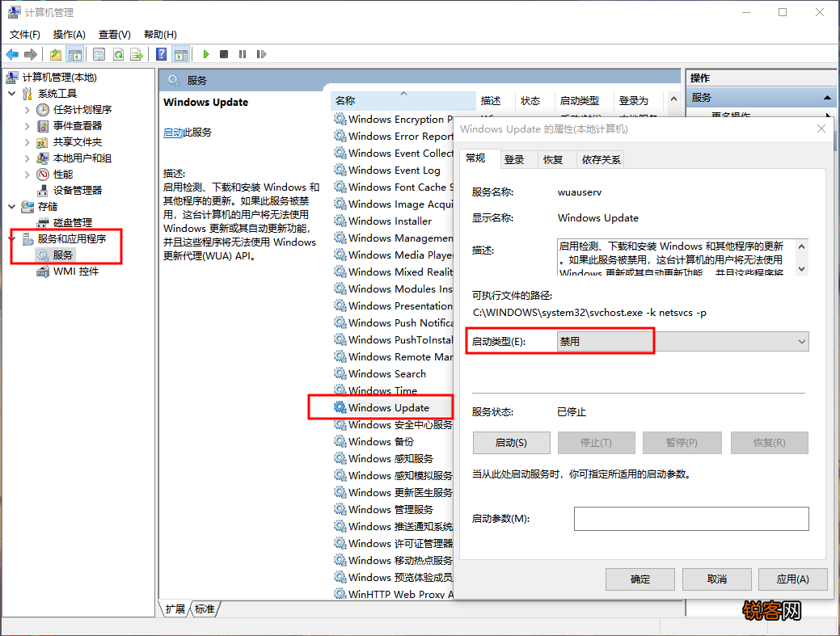
Task: Switch to the 依存关系 tab
Action: point(601,159)
